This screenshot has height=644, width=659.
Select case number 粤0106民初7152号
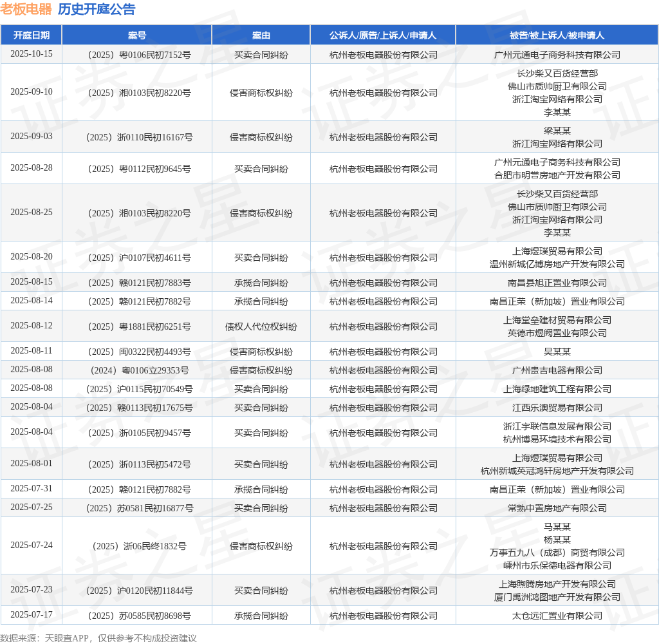pos(140,55)
